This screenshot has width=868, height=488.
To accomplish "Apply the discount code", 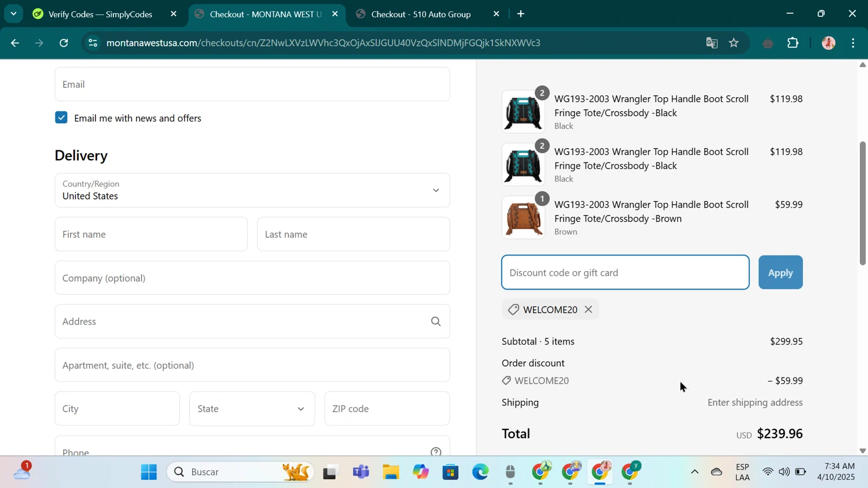I will pos(781,272).
